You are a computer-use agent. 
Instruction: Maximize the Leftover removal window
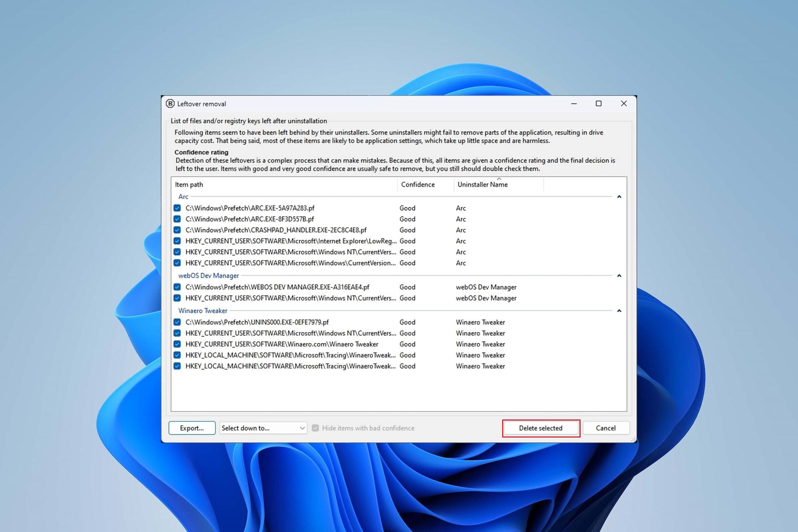click(x=598, y=103)
